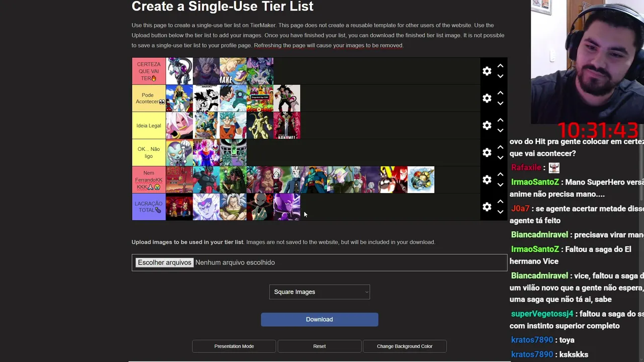Select first image in CERTEZA QUE VAI TER row
644x362 pixels.
[180, 71]
